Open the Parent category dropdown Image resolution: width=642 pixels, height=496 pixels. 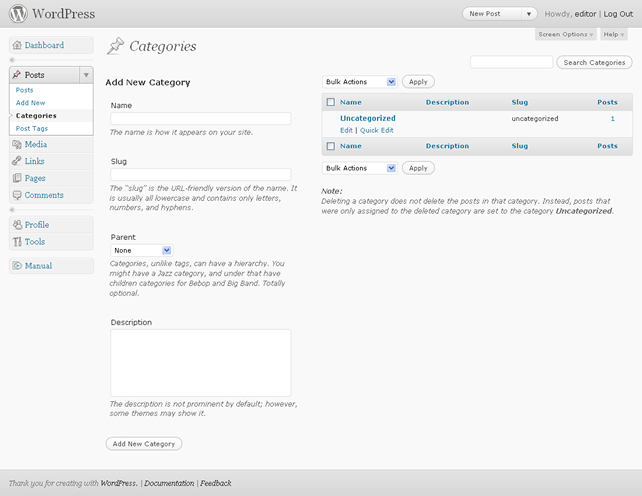142,250
